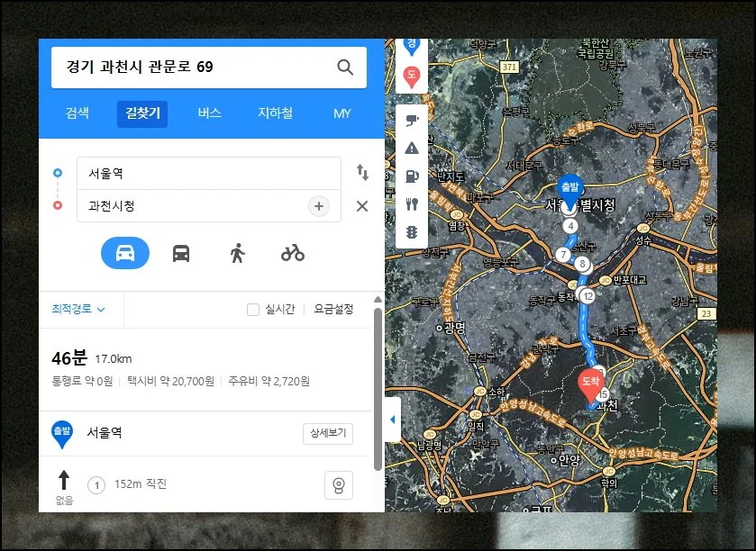
Task: Add a waypoint with the plus icon
Action: pyautogui.click(x=318, y=206)
